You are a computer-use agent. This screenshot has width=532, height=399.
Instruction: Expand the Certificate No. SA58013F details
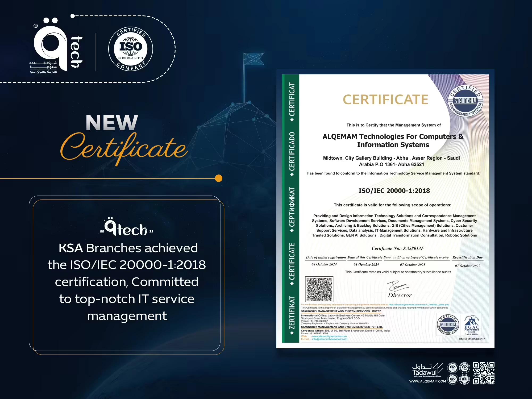coord(398,248)
